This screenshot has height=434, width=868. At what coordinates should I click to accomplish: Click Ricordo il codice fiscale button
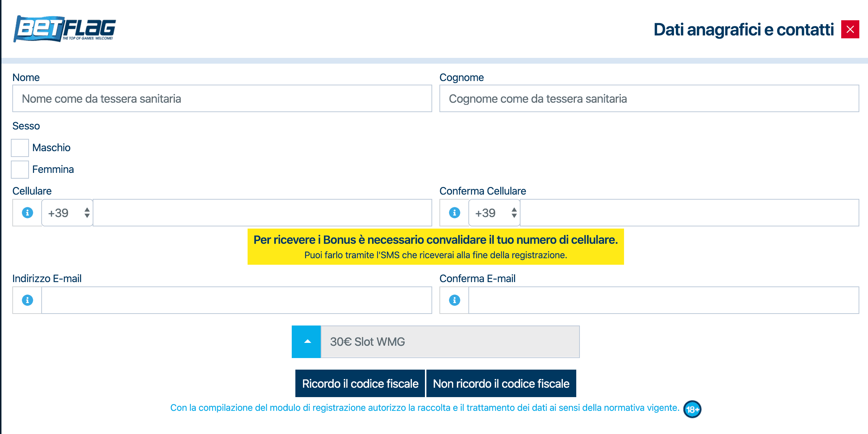click(x=360, y=383)
